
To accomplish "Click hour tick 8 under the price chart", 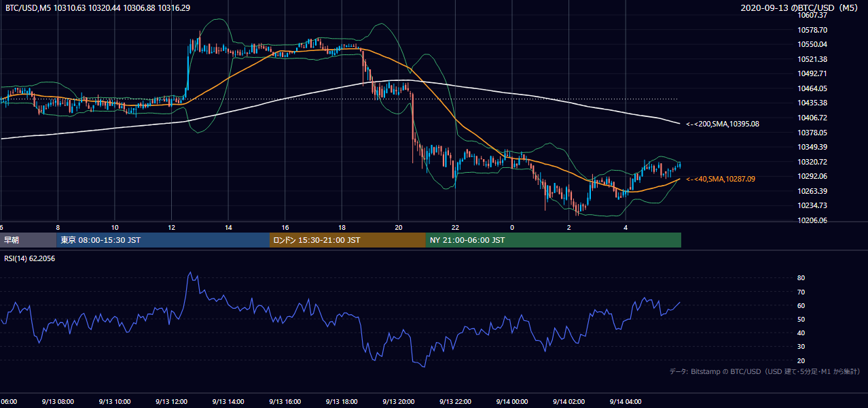I will tap(58, 227).
